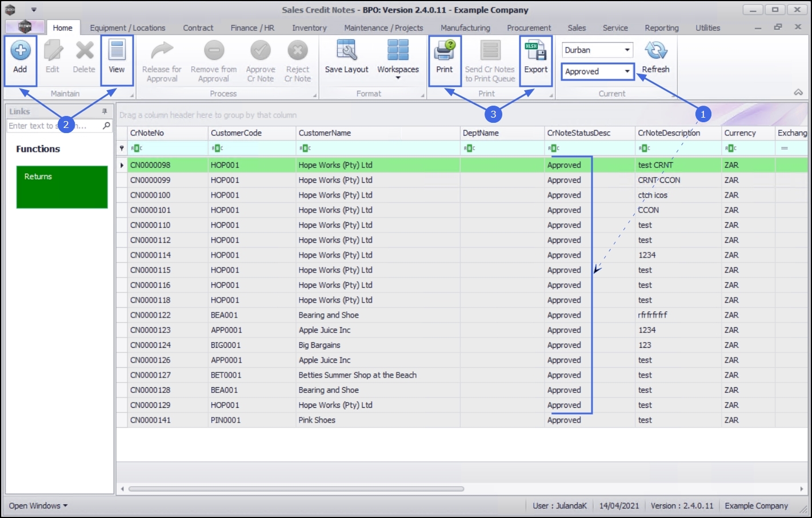Image resolution: width=812 pixels, height=518 pixels.
Task: Click the green Returns tile
Action: tap(62, 187)
